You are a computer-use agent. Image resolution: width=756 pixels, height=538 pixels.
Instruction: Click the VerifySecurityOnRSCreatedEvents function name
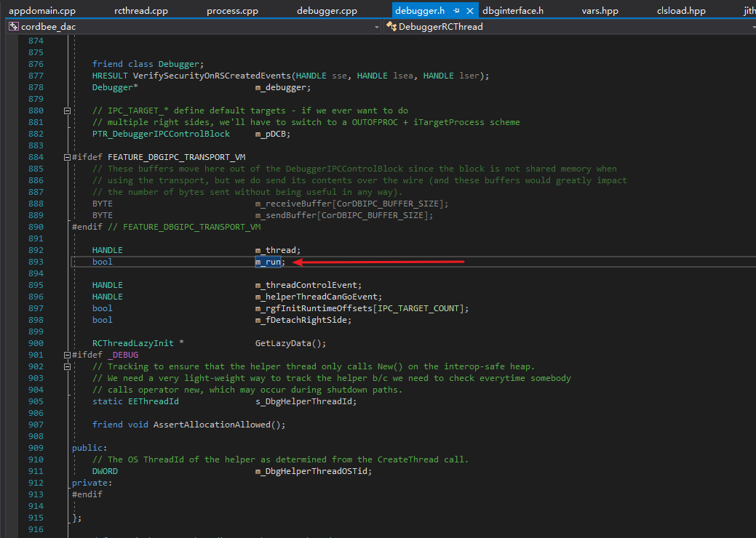click(212, 76)
